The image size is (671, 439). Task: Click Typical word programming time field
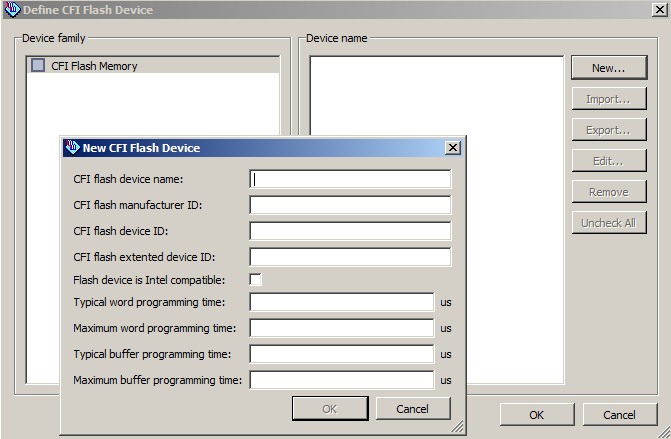342,302
